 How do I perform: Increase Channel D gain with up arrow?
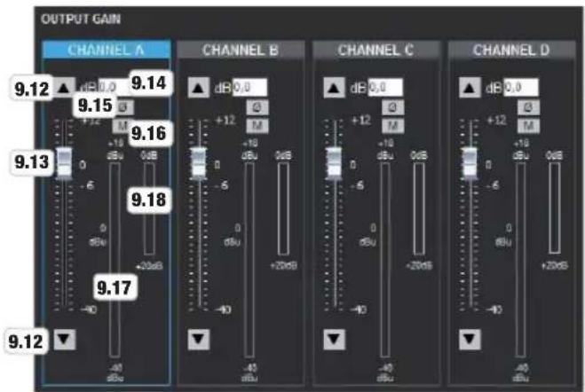tap(469, 88)
